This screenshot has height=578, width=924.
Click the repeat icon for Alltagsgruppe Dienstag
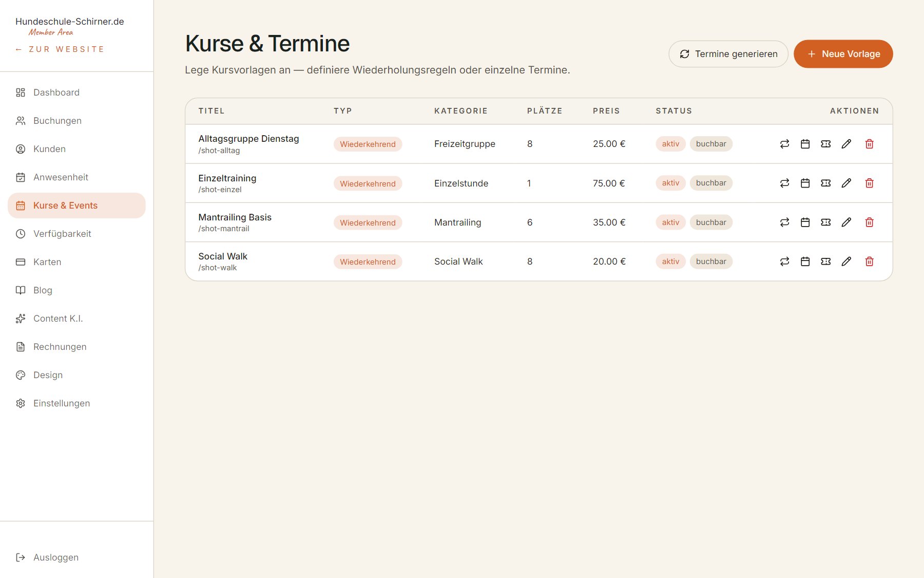784,144
